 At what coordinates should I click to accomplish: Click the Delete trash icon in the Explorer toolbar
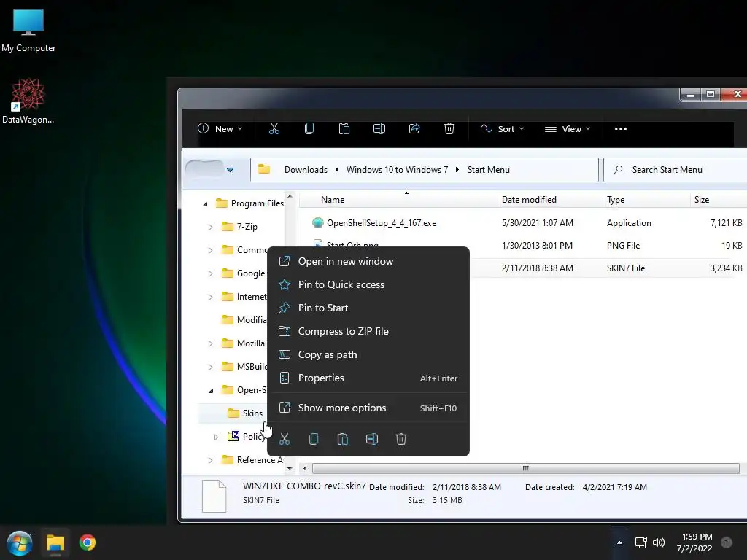pos(449,128)
